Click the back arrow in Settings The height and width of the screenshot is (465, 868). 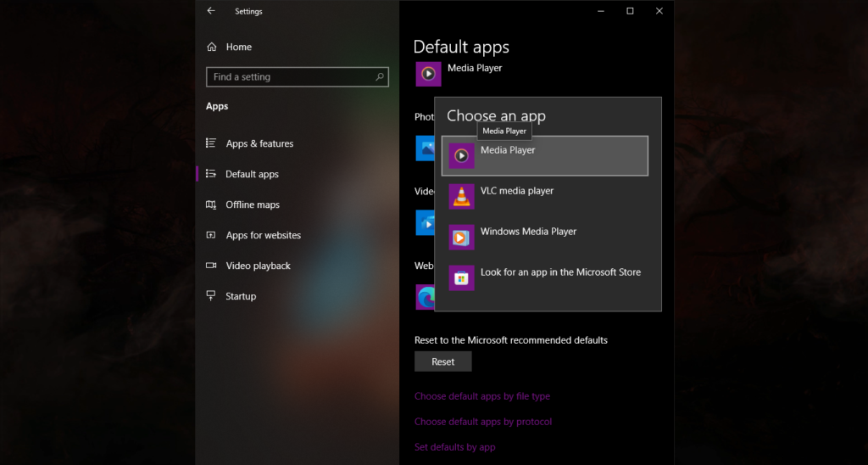pos(211,11)
